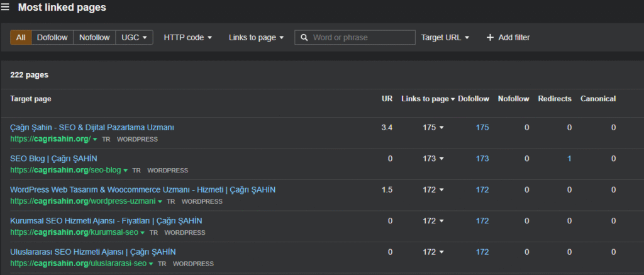644x275 pixels.
Task: Click the Add filter button
Action: click(508, 37)
